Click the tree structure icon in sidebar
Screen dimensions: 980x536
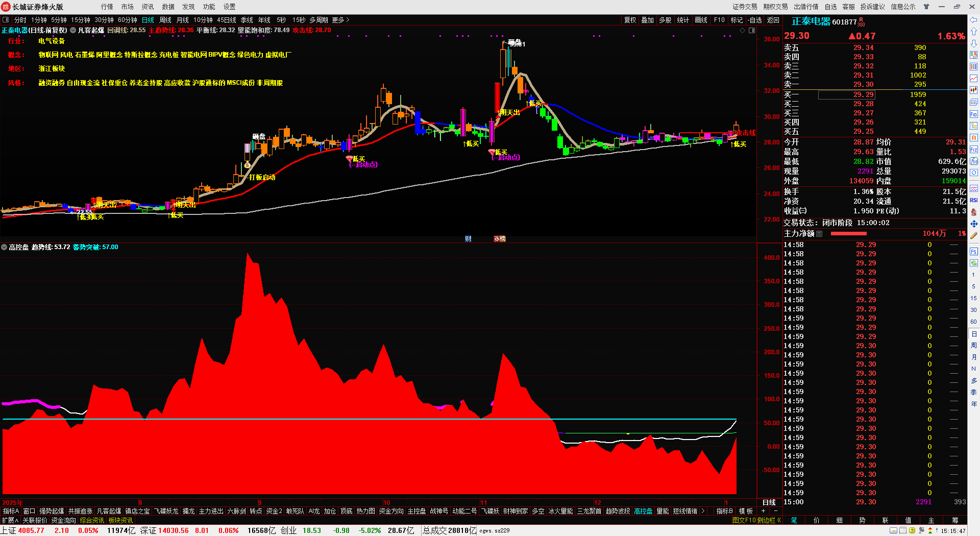[974, 126]
